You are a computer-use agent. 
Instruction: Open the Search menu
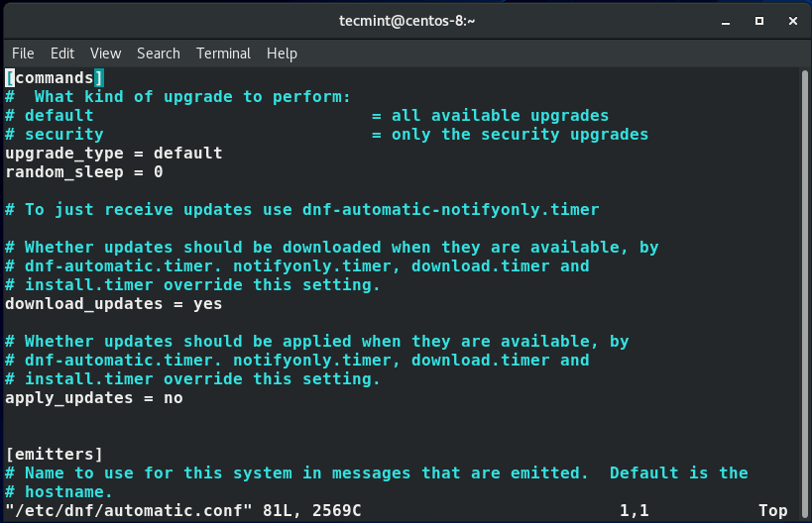point(159,53)
